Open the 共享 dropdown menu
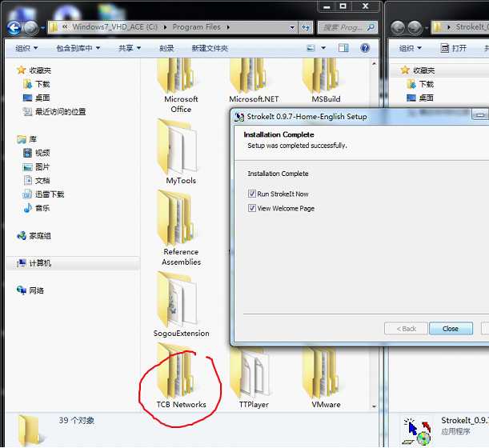489x448 pixels. pos(130,48)
